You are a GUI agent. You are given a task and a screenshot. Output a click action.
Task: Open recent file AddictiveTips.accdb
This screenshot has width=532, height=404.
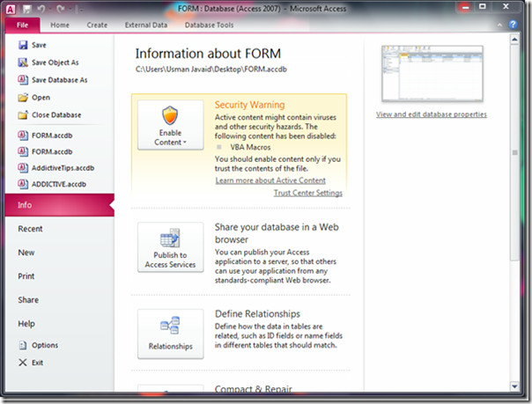[62, 168]
